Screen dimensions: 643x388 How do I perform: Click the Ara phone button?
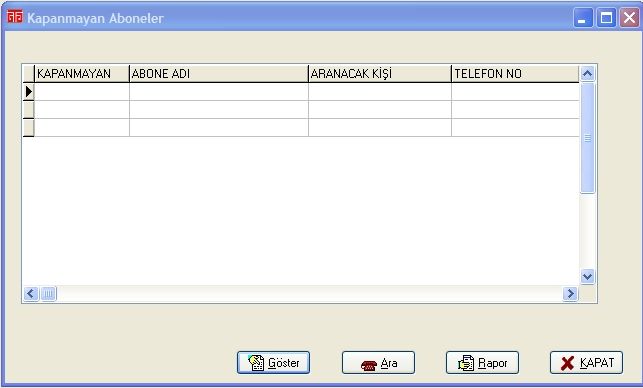click(378, 363)
